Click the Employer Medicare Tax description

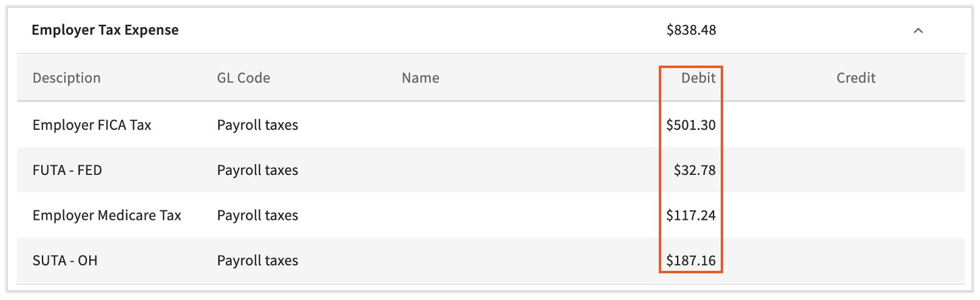(107, 216)
